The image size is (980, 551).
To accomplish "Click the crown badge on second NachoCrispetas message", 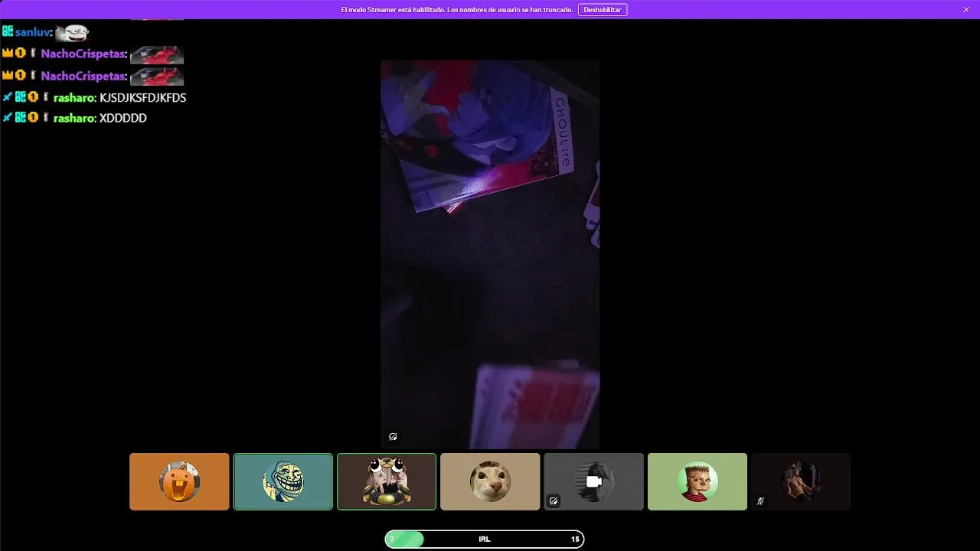I will 8,75.
